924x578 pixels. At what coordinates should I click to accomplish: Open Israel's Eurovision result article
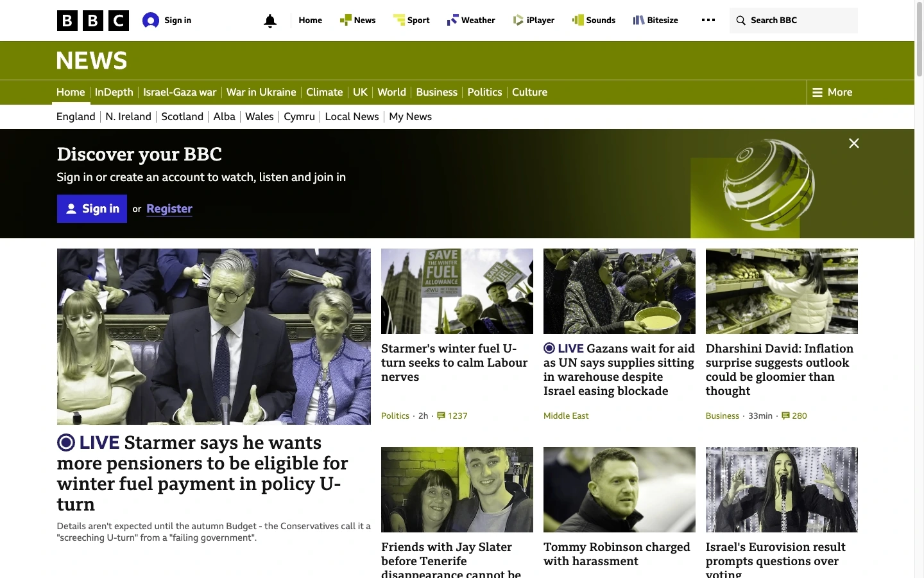point(776,559)
